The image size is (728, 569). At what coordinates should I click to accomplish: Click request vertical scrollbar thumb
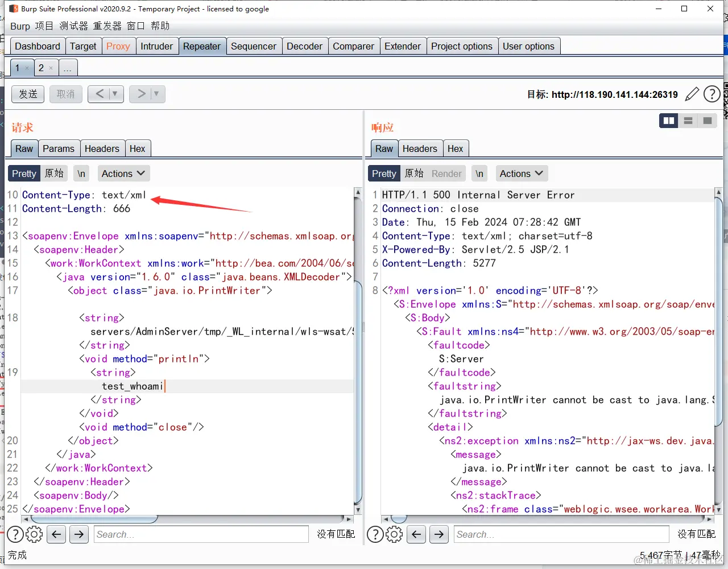click(358, 393)
